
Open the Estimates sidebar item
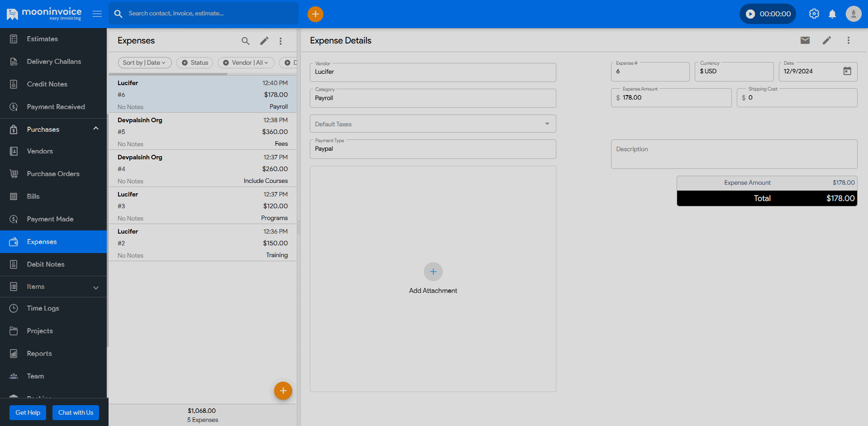coord(53,39)
